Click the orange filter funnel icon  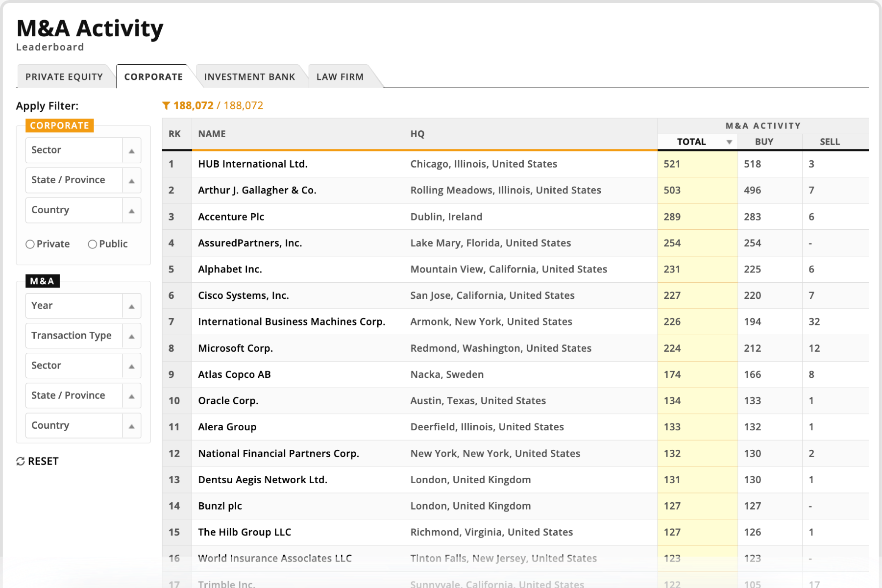[x=166, y=106]
